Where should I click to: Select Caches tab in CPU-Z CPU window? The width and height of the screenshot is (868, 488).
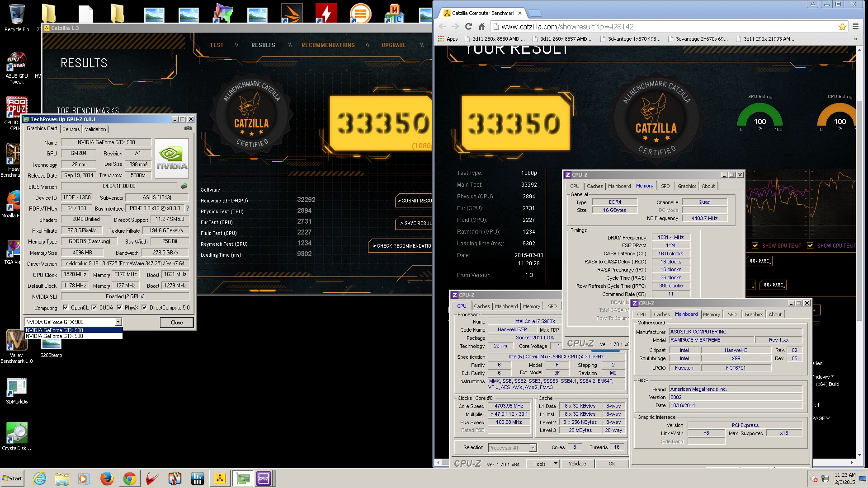pos(482,306)
